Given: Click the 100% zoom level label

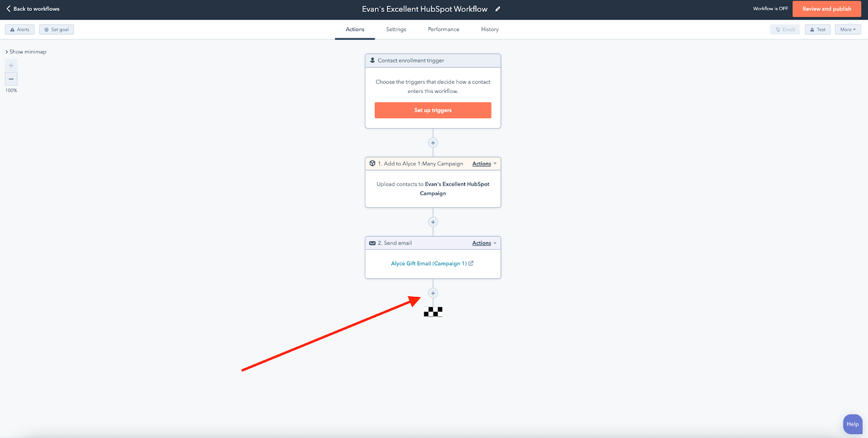Looking at the screenshot, I should click(x=11, y=91).
